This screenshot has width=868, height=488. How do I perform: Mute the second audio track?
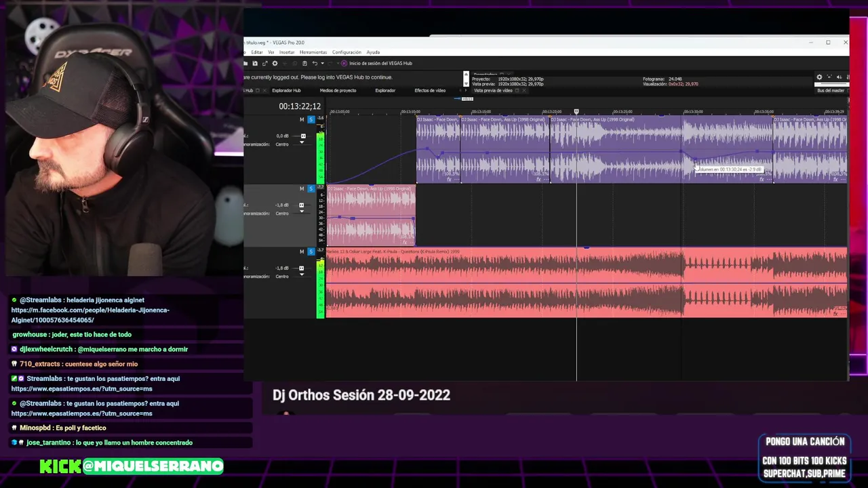pyautogui.click(x=302, y=188)
